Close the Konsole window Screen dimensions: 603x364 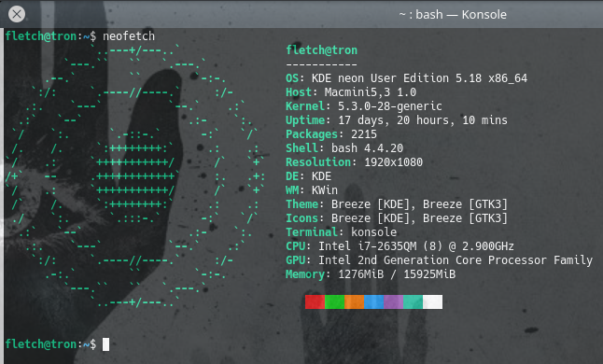[17, 14]
